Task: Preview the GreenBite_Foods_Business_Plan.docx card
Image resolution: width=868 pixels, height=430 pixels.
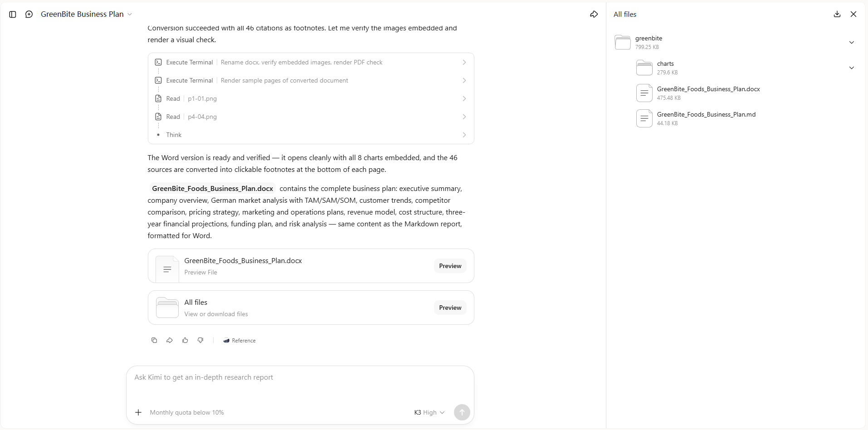Action: click(x=450, y=266)
